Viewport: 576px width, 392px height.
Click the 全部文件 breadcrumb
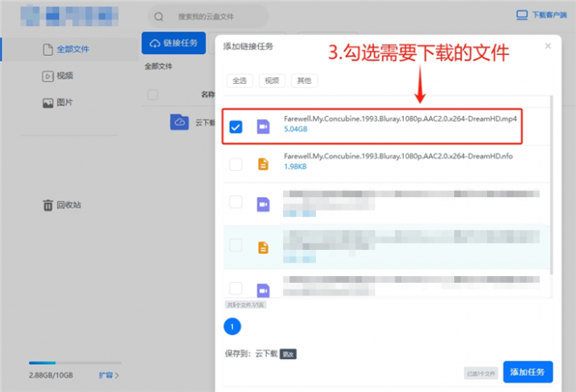158,66
